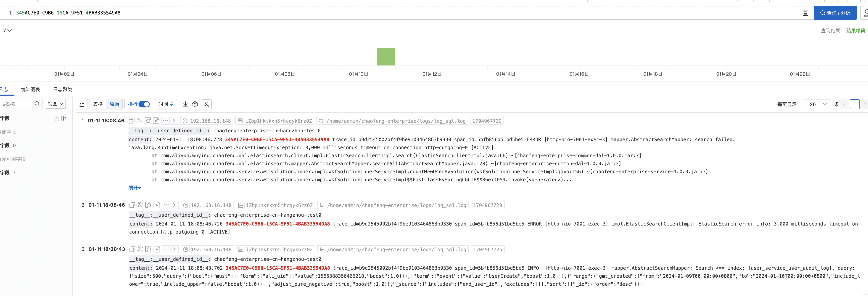This screenshot has width=868, height=296.
Task: Select the 原始 raw display mode
Action: [x=114, y=104]
